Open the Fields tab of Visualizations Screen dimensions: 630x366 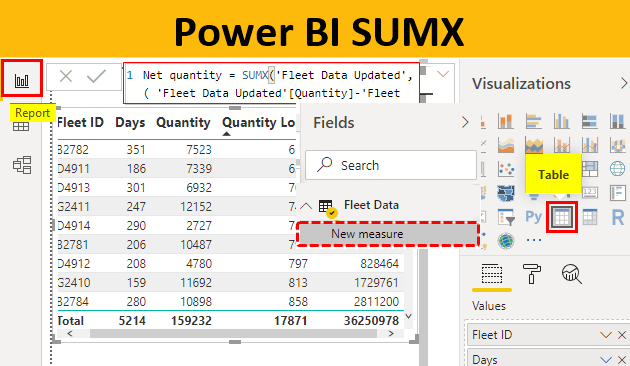tap(492, 274)
